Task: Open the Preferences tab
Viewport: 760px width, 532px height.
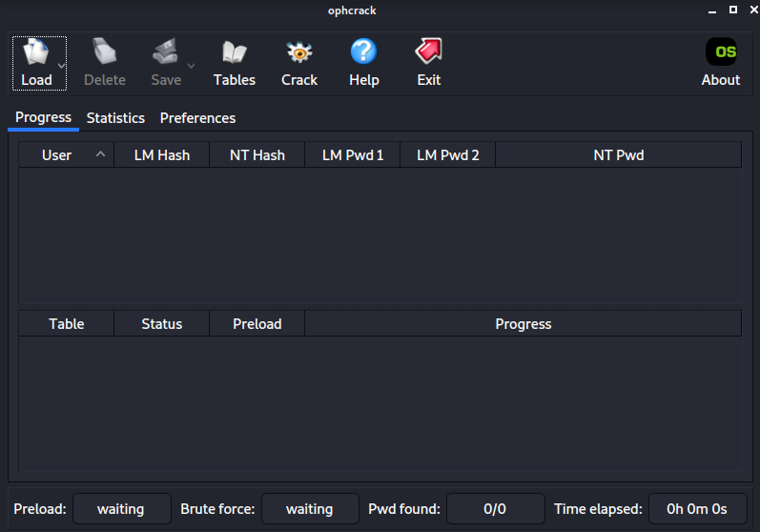Action: [x=197, y=118]
